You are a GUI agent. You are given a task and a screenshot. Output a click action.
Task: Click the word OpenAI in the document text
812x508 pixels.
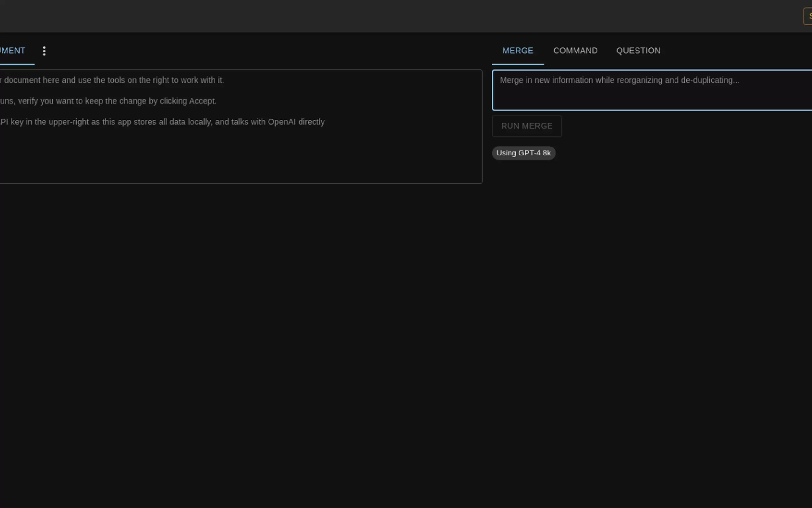click(281, 122)
